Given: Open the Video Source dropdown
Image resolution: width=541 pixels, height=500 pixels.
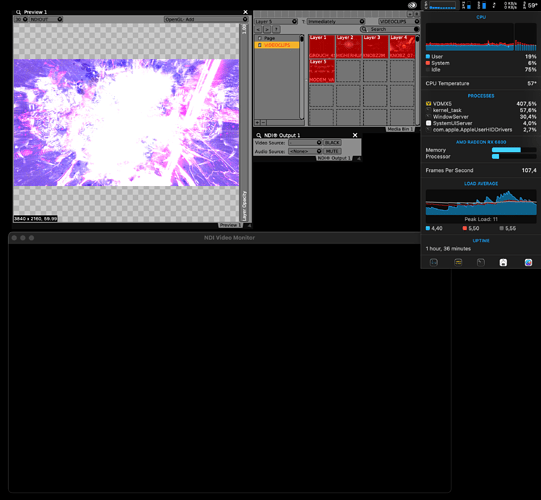Looking at the screenshot, I should (305, 143).
